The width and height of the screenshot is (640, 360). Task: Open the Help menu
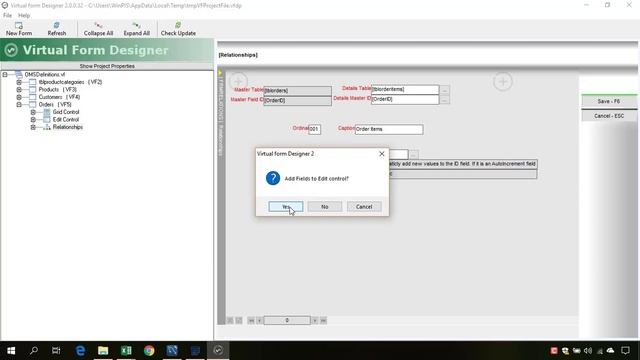pos(24,15)
